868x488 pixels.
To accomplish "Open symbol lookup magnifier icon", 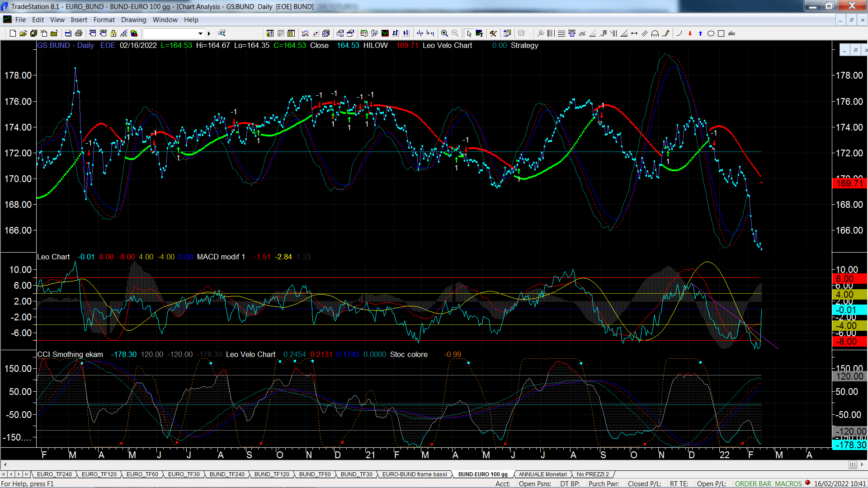I will coord(222,33).
